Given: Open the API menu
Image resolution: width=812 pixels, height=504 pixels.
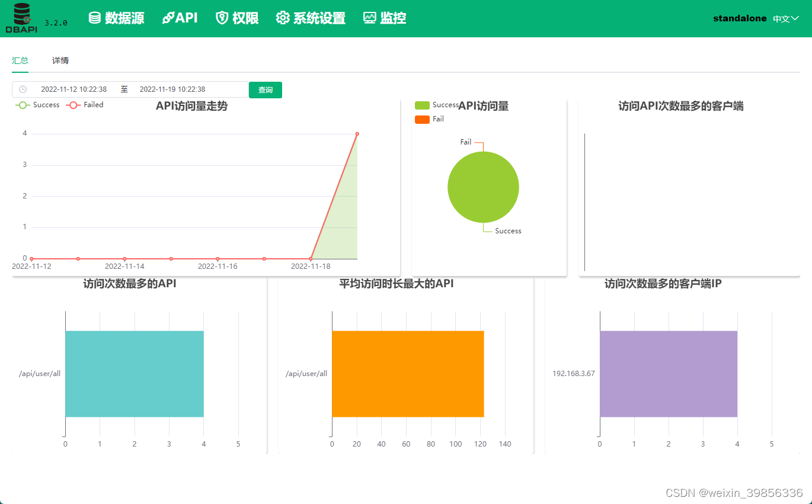Looking at the screenshot, I should tap(180, 18).
